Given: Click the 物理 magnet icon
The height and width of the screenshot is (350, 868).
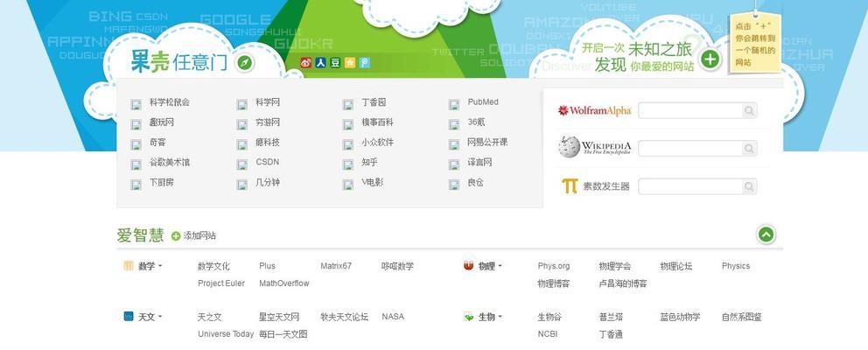Looking at the screenshot, I should pyautogui.click(x=468, y=266).
